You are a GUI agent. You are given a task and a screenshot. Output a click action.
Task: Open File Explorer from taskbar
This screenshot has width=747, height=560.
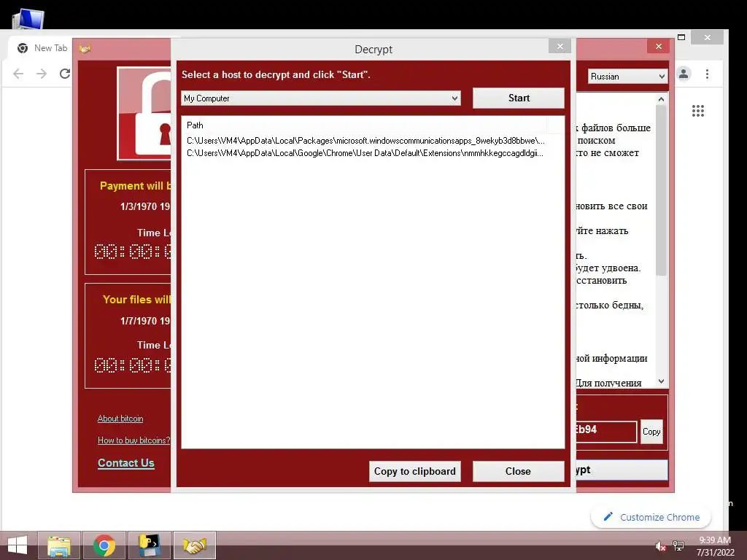[59, 545]
